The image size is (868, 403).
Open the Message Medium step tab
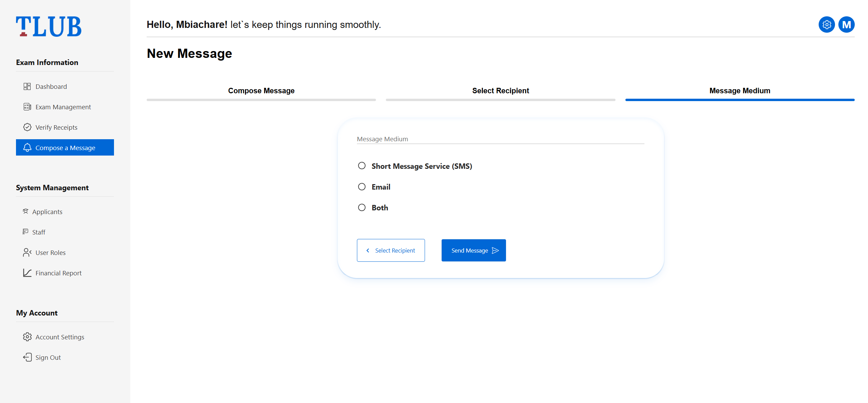tap(740, 91)
